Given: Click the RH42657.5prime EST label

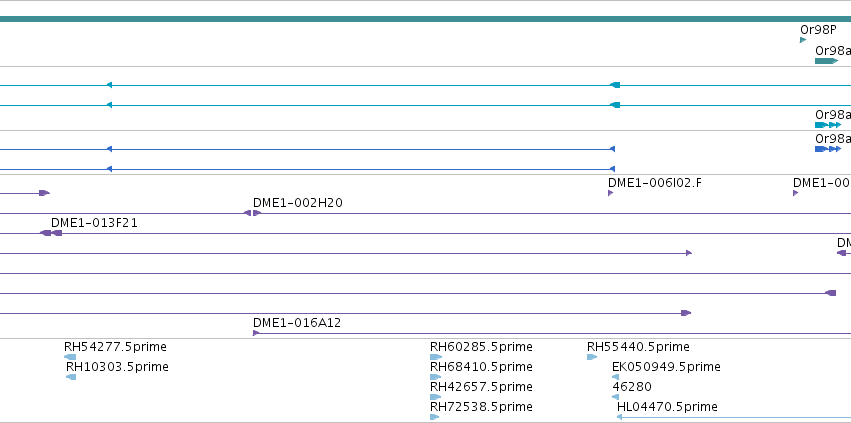Looking at the screenshot, I should 481,387.
